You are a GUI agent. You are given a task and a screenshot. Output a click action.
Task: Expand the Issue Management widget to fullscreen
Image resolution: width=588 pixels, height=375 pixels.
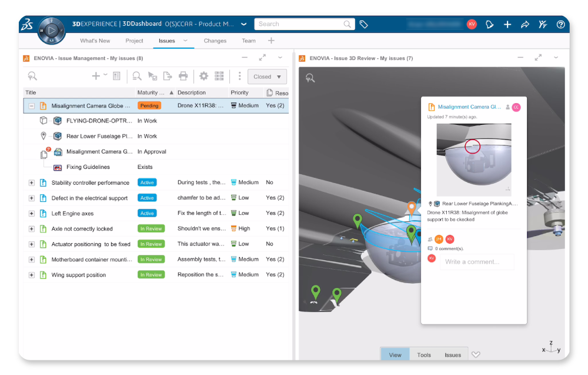click(x=262, y=58)
